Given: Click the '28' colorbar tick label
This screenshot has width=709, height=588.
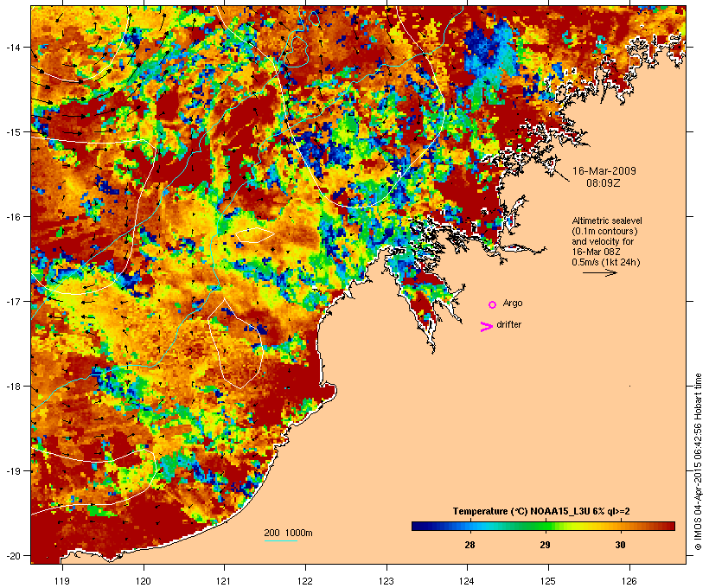Looking at the screenshot, I should [x=469, y=545].
